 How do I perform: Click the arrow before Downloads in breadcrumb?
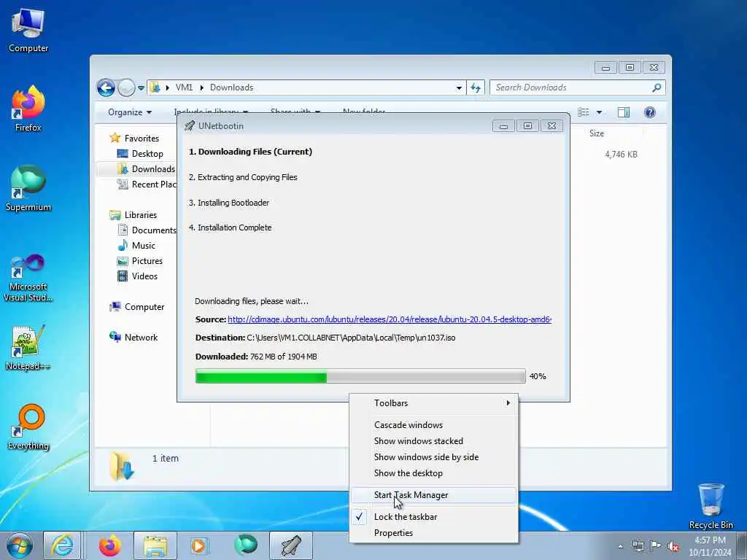[201, 87]
